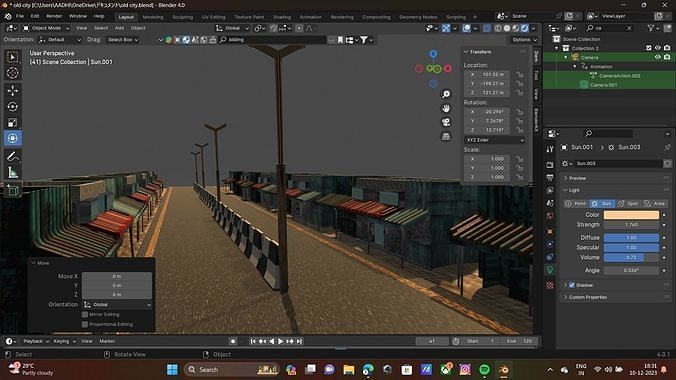Image resolution: width=676 pixels, height=380 pixels.
Task: Toggle camera view with camera gizmo
Action: tap(446, 122)
